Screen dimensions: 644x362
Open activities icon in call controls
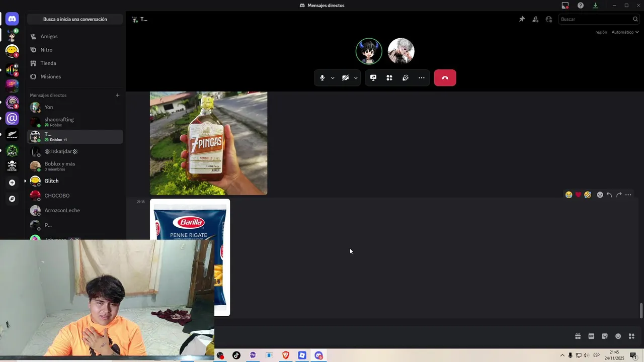click(389, 78)
